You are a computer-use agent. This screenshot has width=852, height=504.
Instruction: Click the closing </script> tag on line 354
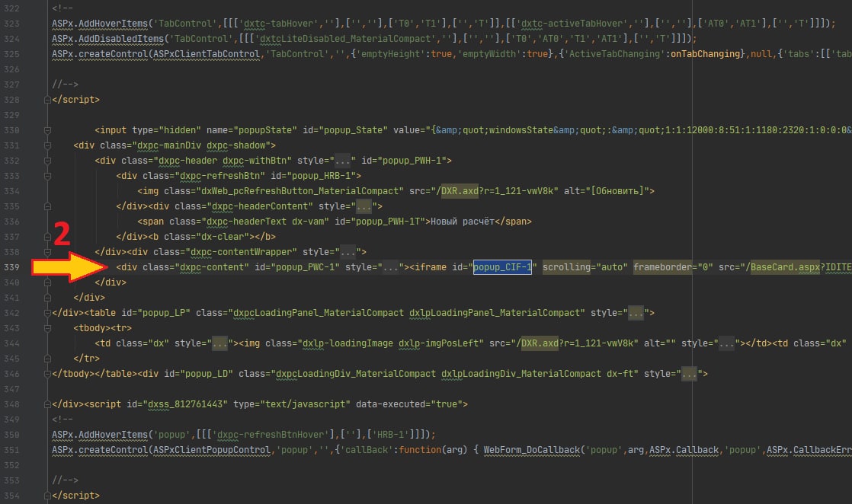coord(76,496)
